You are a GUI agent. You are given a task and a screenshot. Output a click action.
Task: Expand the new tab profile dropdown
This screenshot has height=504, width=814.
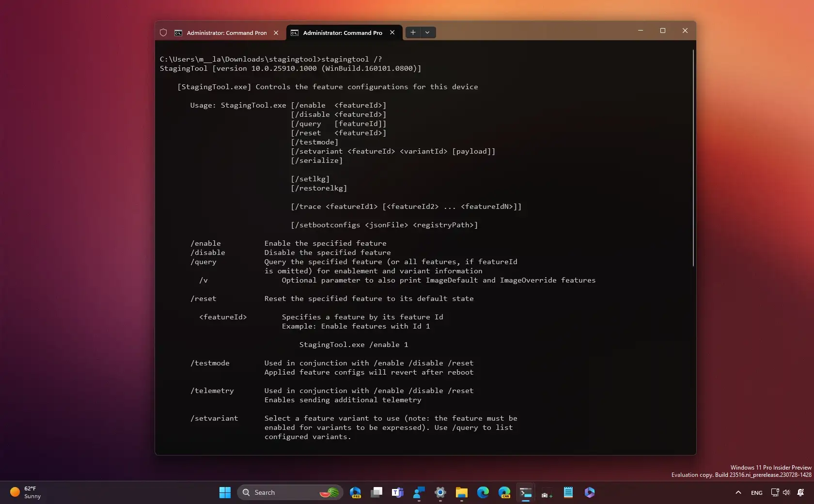[427, 32]
